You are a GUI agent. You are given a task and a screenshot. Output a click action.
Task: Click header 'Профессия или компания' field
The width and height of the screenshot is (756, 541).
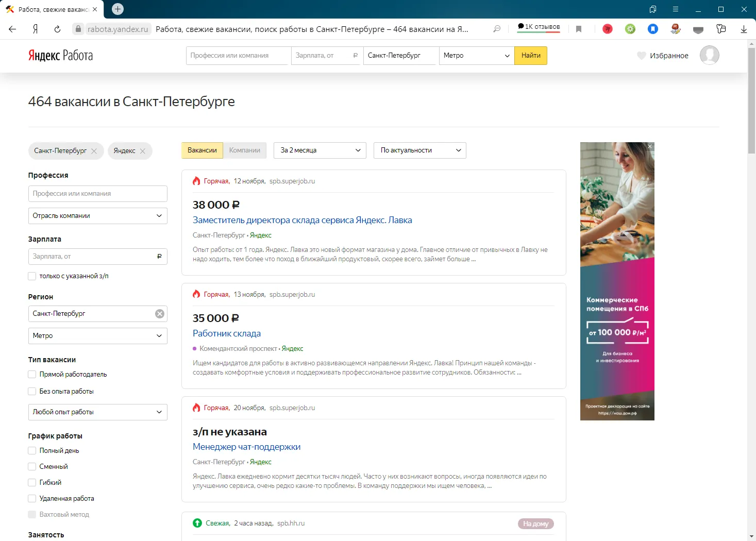238,56
